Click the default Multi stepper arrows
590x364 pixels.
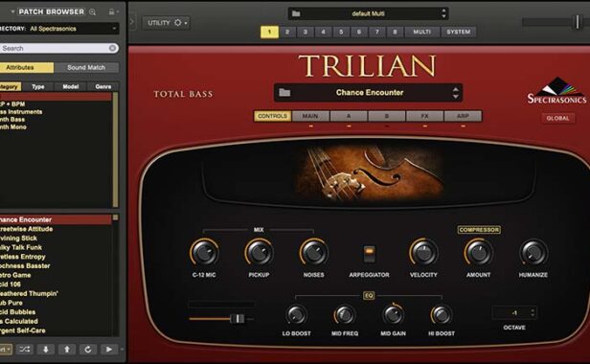coord(443,13)
